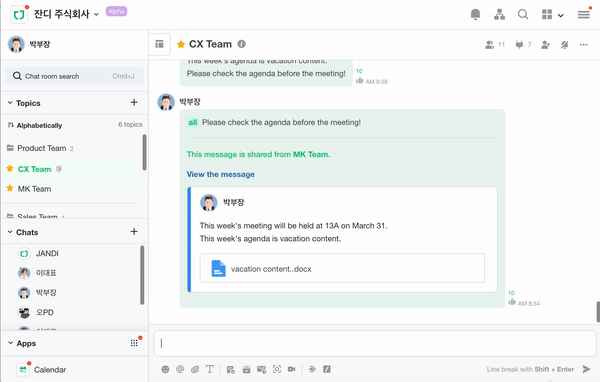Start a video conference
This screenshot has width=600, height=382.
292,369
